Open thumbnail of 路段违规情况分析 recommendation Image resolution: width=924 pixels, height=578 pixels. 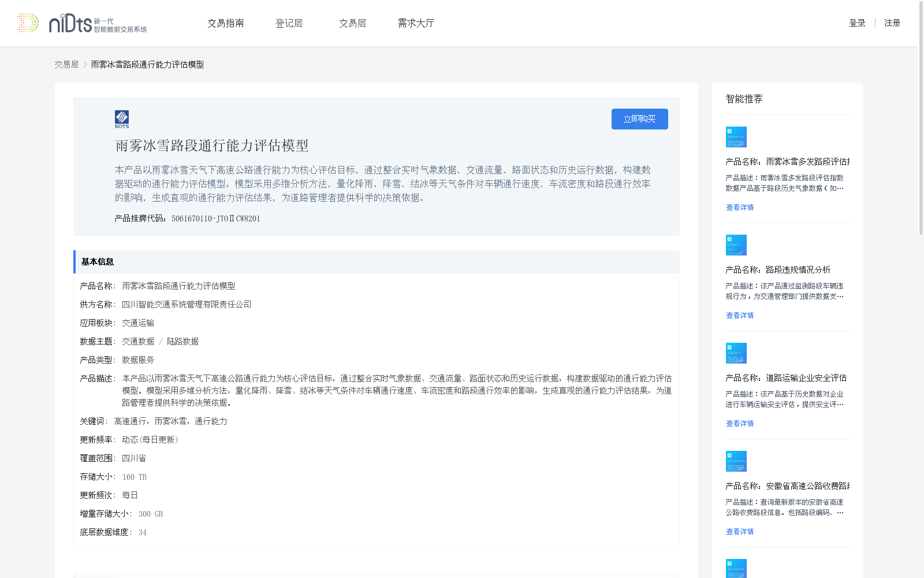(x=736, y=245)
